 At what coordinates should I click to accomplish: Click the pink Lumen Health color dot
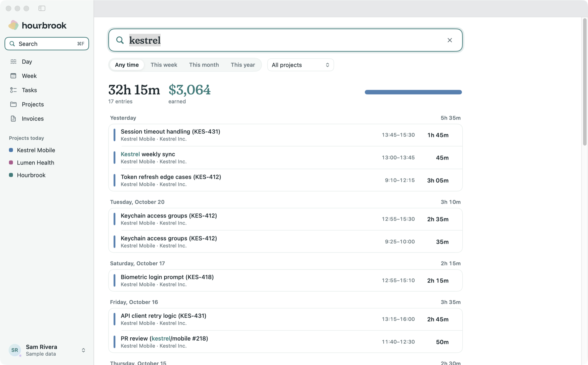[x=11, y=163]
